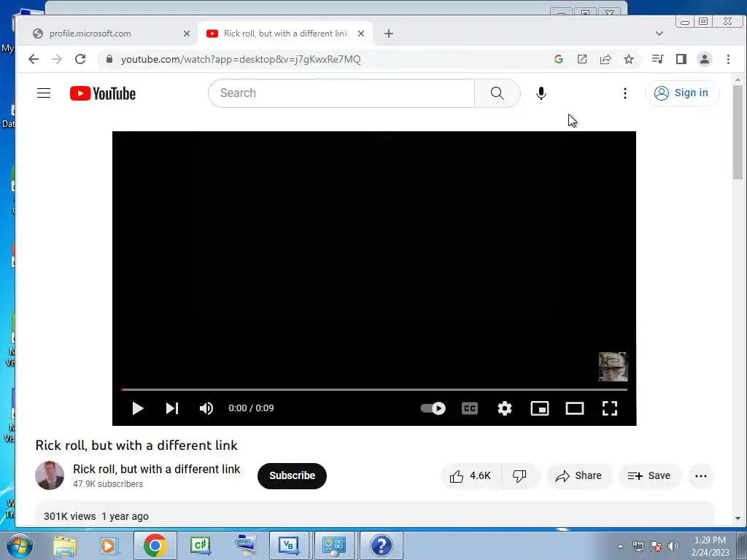The height and width of the screenshot is (560, 747).
Task: Launch Windows Media Player from taskbar
Action: (x=109, y=545)
